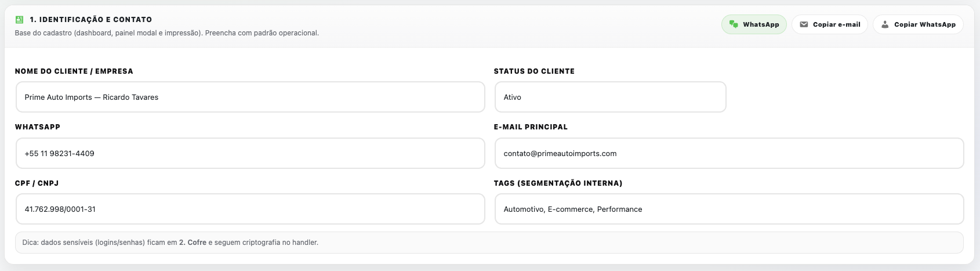The width and height of the screenshot is (980, 271).
Task: Open the Status do Cliente field showing Ativo
Action: tap(610, 97)
